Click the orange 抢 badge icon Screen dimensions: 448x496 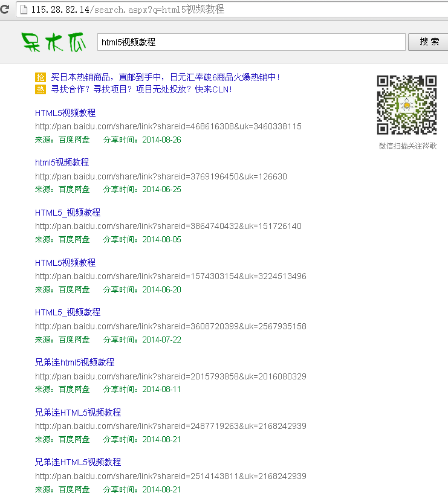(41, 77)
